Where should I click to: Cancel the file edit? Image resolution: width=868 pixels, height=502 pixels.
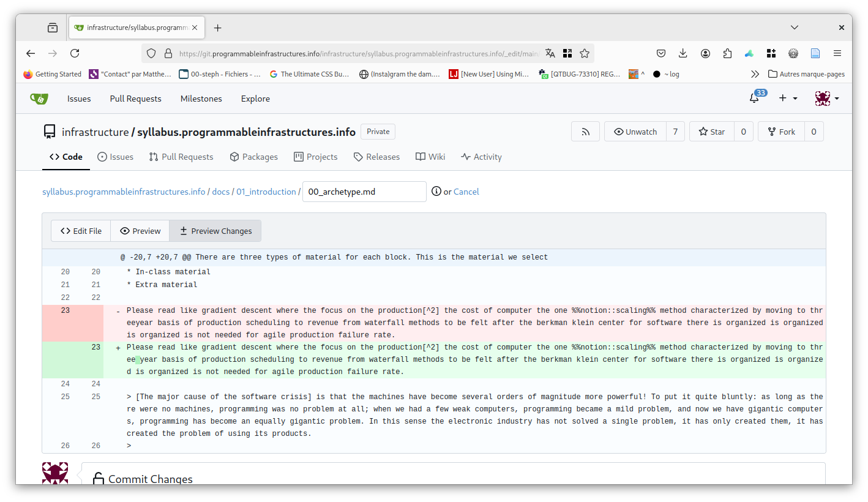point(466,192)
